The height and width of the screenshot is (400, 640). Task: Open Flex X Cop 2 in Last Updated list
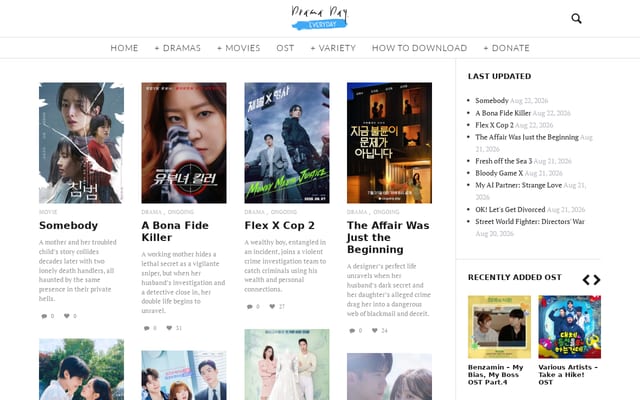tap(494, 125)
